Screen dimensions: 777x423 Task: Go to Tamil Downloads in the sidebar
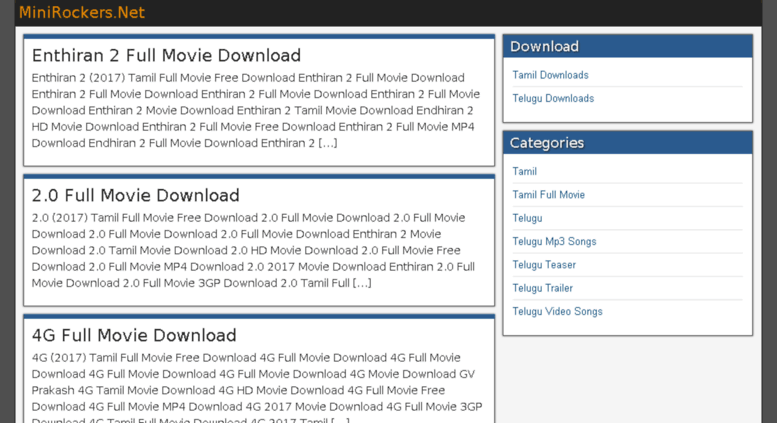[550, 75]
